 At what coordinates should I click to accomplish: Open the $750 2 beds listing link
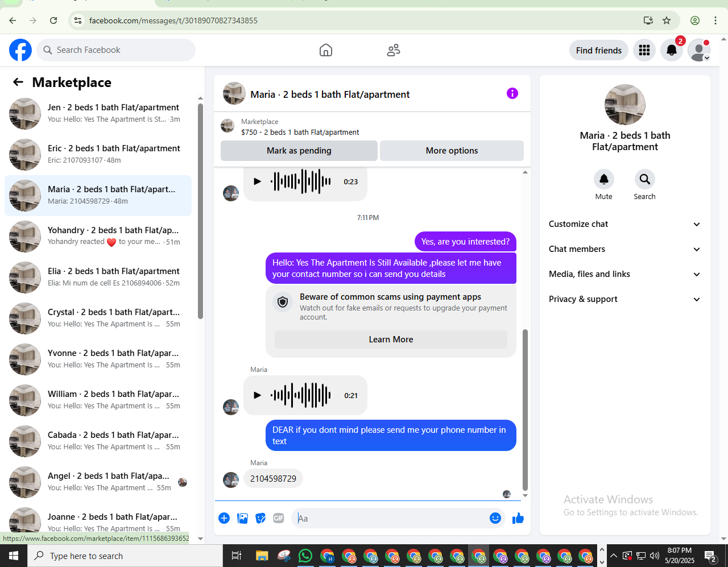(300, 132)
